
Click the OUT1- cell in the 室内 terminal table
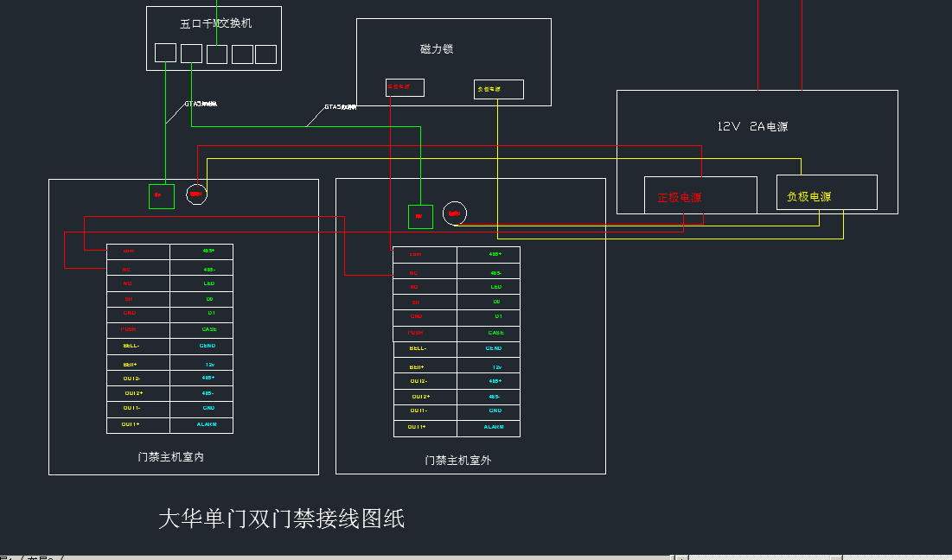(x=137, y=410)
